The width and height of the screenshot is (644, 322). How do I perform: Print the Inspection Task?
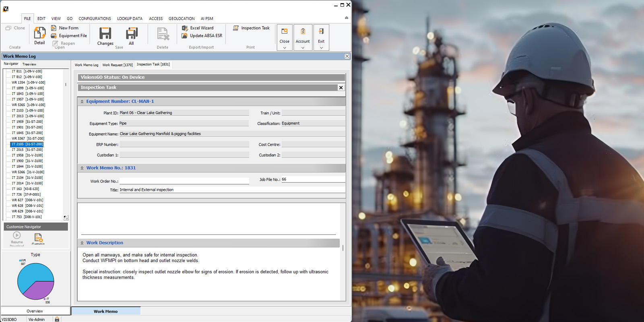tap(252, 28)
